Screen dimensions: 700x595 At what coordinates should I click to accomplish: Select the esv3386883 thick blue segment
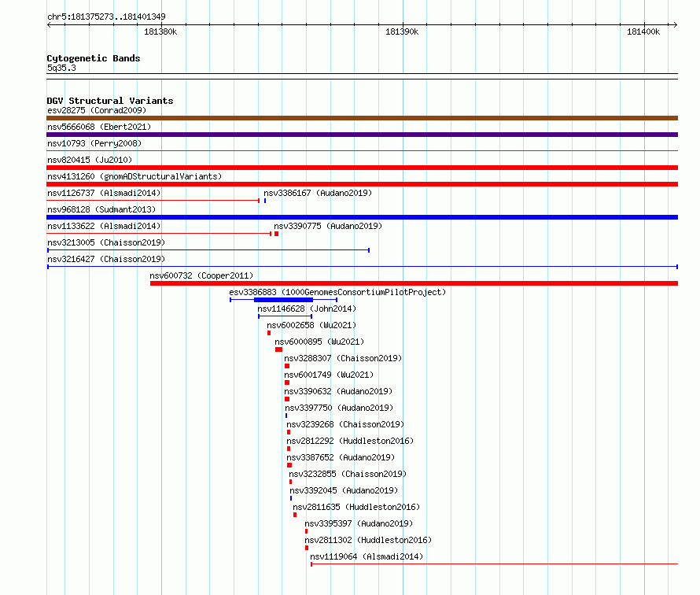coord(283,300)
